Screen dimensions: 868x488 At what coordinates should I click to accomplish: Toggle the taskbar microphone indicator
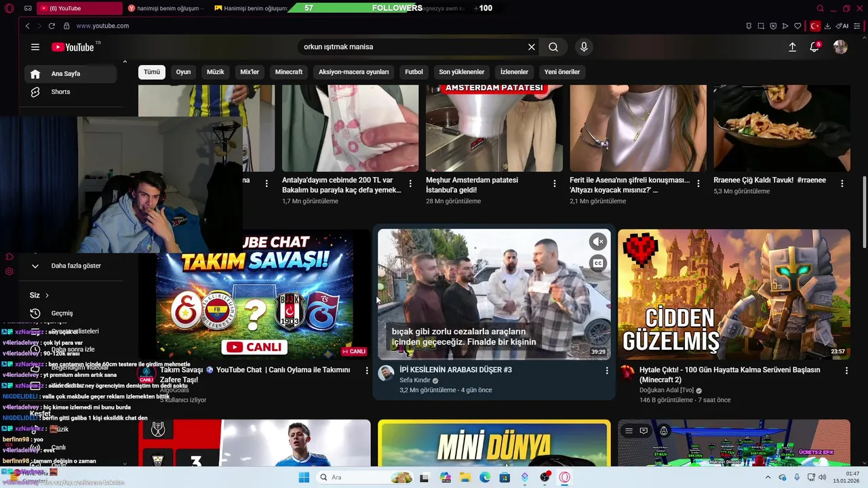click(x=797, y=477)
